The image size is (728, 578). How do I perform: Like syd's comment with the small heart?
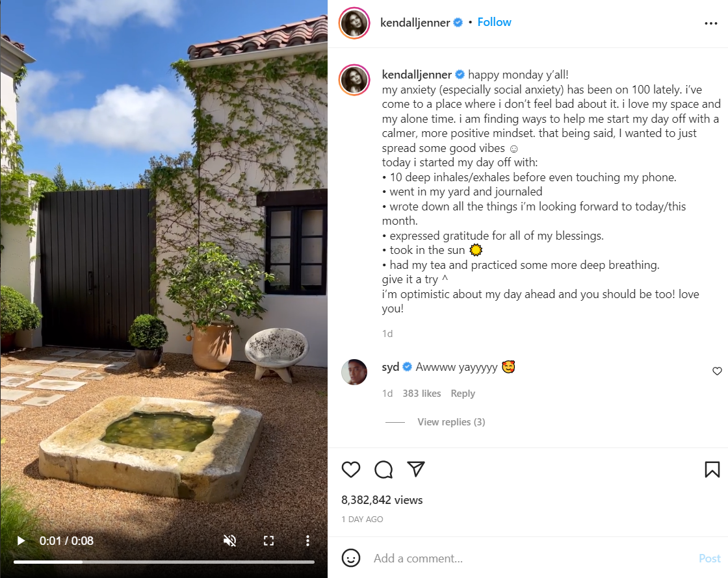tap(717, 371)
